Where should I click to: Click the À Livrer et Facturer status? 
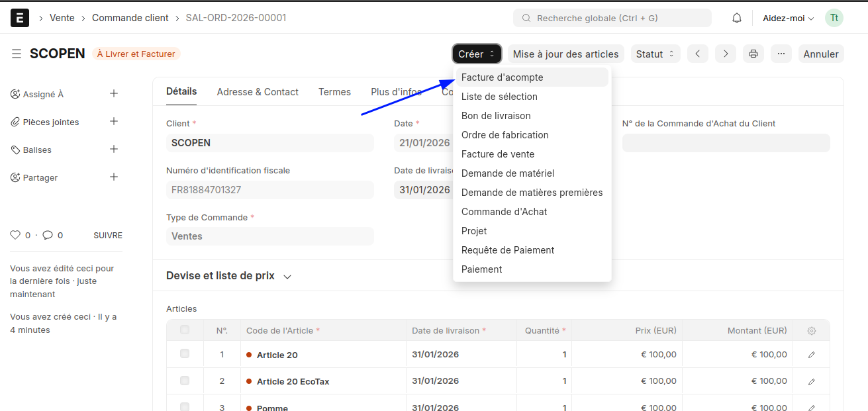[136, 54]
